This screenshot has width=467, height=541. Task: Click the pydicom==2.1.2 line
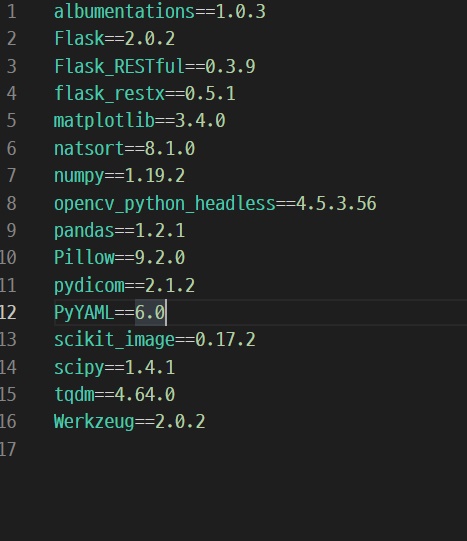[x=125, y=285]
